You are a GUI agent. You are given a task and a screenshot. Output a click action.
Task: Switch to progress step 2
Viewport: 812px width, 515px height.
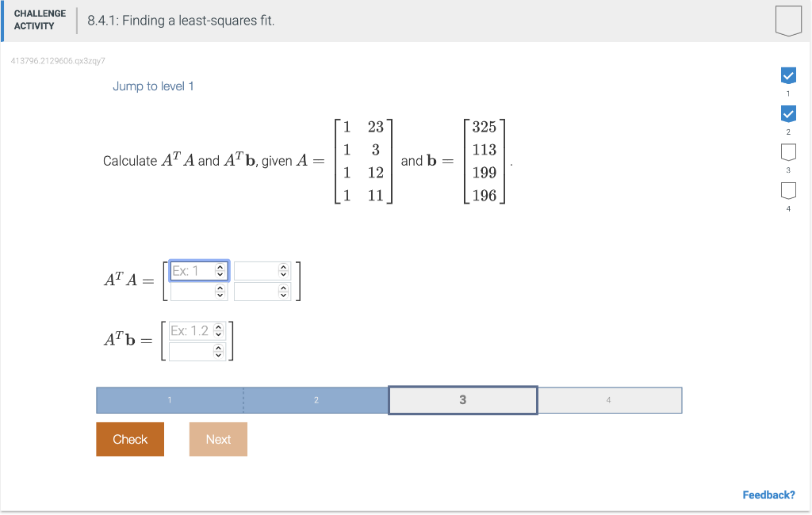point(316,400)
